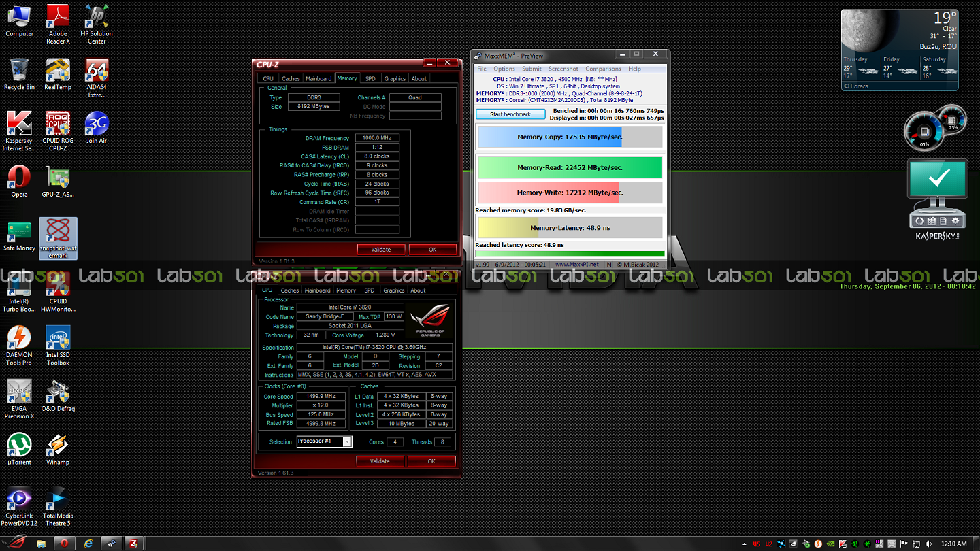Click DRAM Frequency value 1000.0 MHz
Screen dimensions: 980x551
(377, 138)
